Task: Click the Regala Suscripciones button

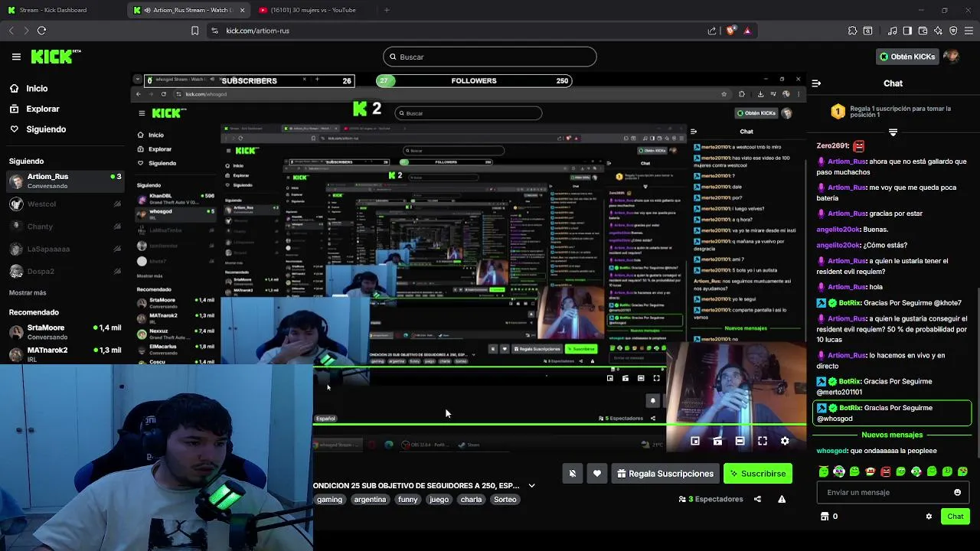Action: (x=665, y=474)
